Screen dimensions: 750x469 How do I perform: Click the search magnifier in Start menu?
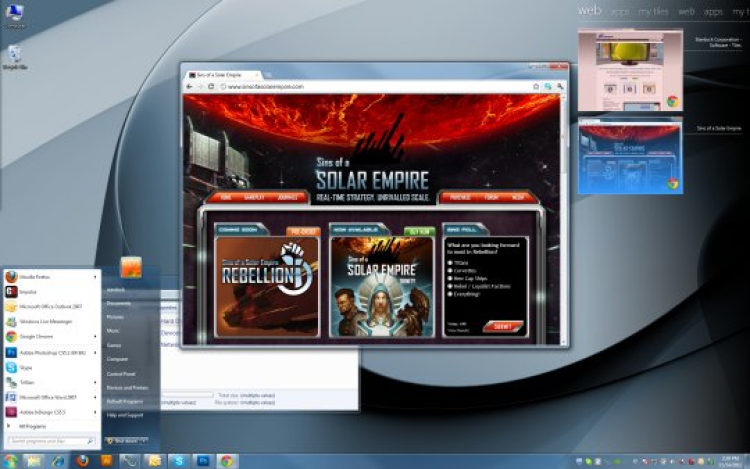90,441
